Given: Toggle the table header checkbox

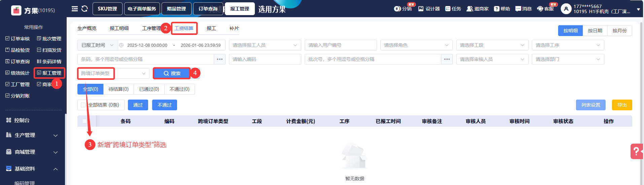Looking at the screenshot, I should (84, 121).
